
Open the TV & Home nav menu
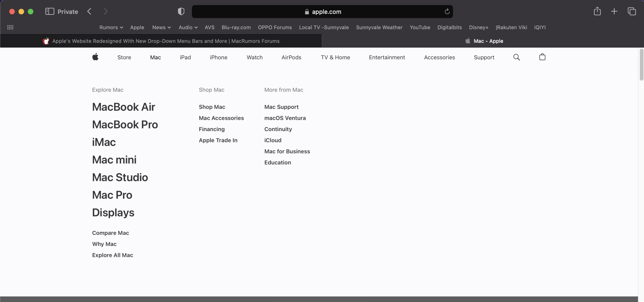click(336, 57)
